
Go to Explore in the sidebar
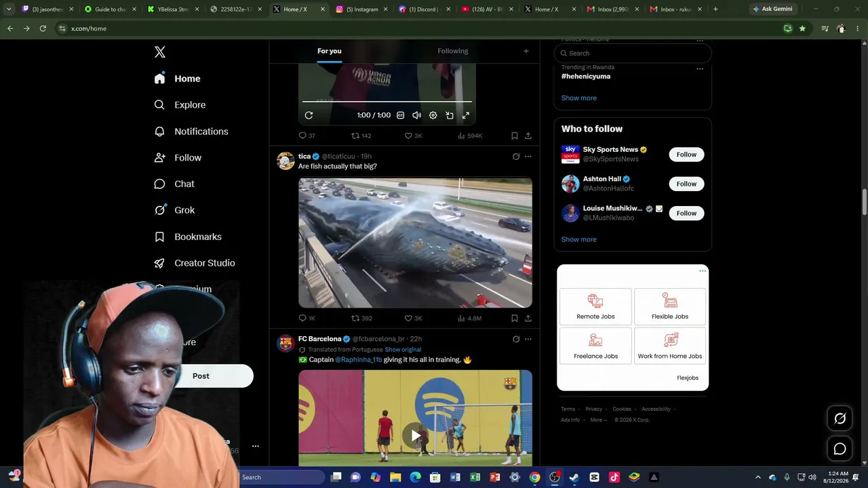tap(180, 105)
